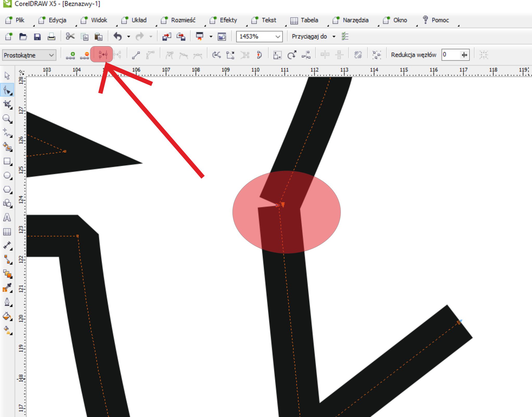Screen dimensions: 532x417
Task: Select the Crop tool in toolbox
Action: point(7,105)
